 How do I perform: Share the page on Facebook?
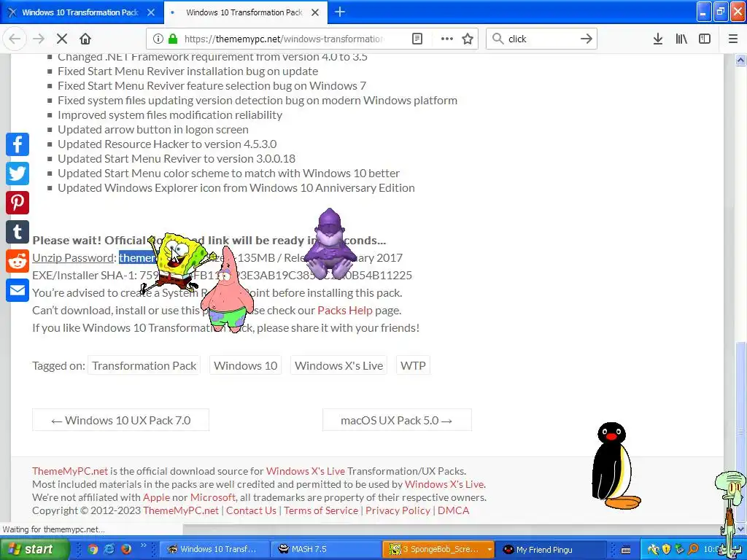18,144
